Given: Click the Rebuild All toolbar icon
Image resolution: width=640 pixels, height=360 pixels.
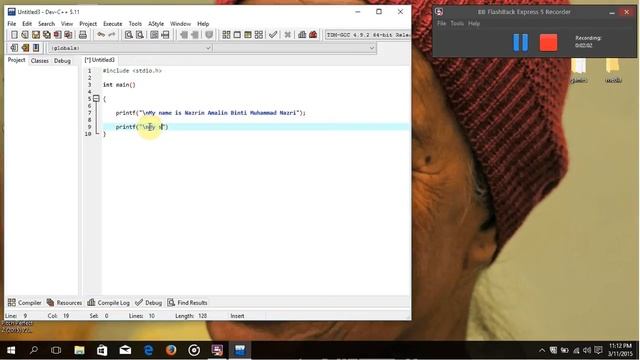Looking at the screenshot, I should pos(259,35).
